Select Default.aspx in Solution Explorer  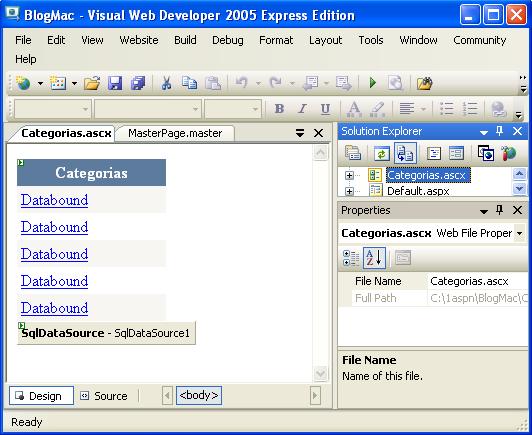click(x=418, y=191)
